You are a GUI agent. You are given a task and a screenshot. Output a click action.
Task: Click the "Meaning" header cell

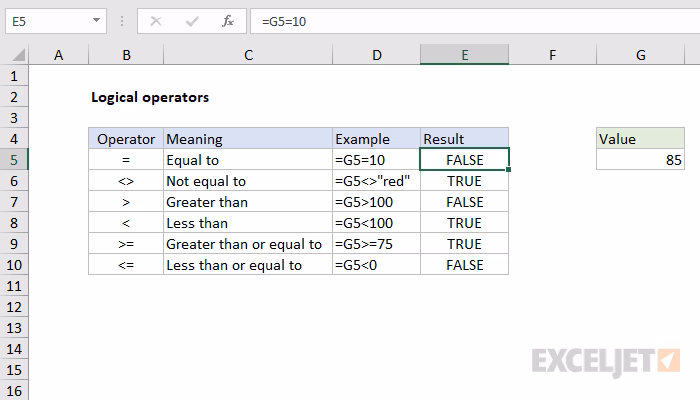pos(248,139)
